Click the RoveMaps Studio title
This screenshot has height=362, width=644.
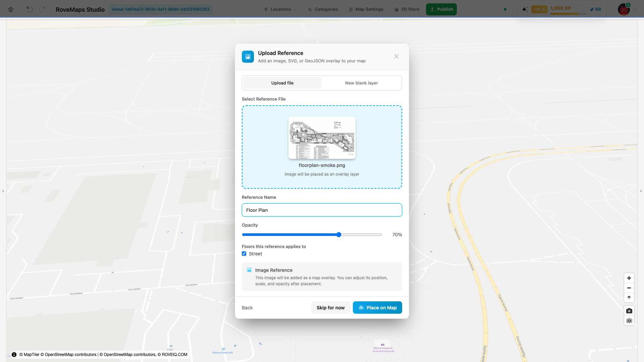coord(80,9)
